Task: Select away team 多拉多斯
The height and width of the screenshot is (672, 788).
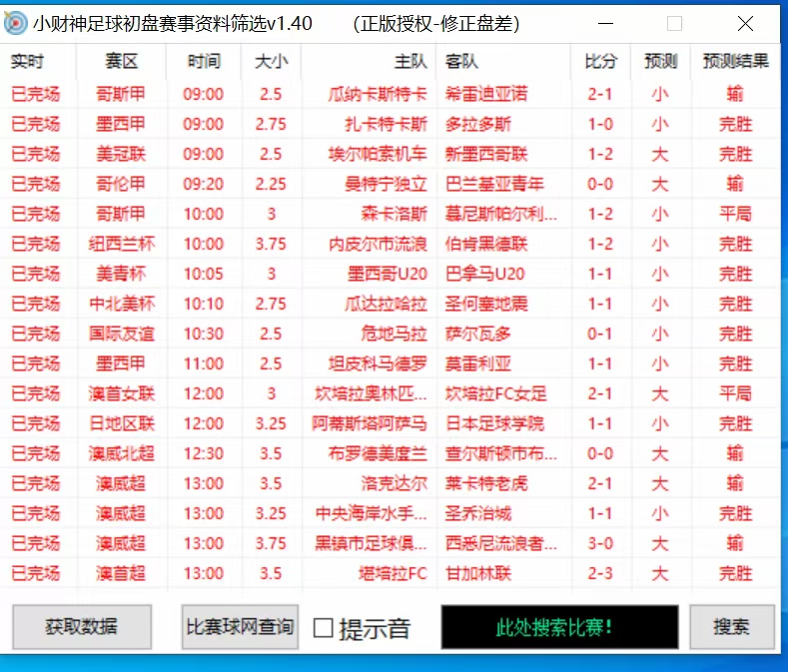Action: [478, 124]
